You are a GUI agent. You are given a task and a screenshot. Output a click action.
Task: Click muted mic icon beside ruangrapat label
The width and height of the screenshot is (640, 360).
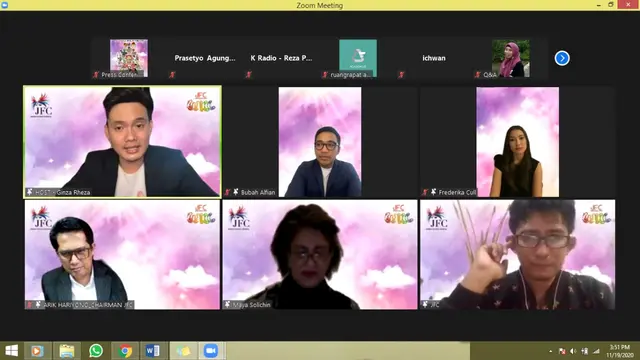pyautogui.click(x=325, y=75)
